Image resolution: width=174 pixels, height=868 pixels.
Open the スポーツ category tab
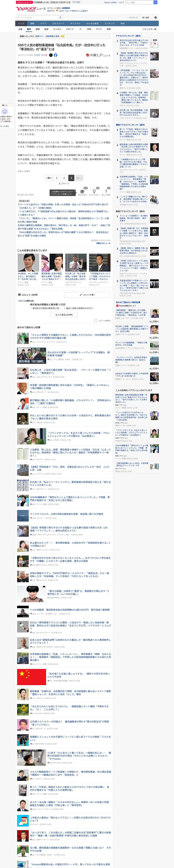click(x=70, y=29)
